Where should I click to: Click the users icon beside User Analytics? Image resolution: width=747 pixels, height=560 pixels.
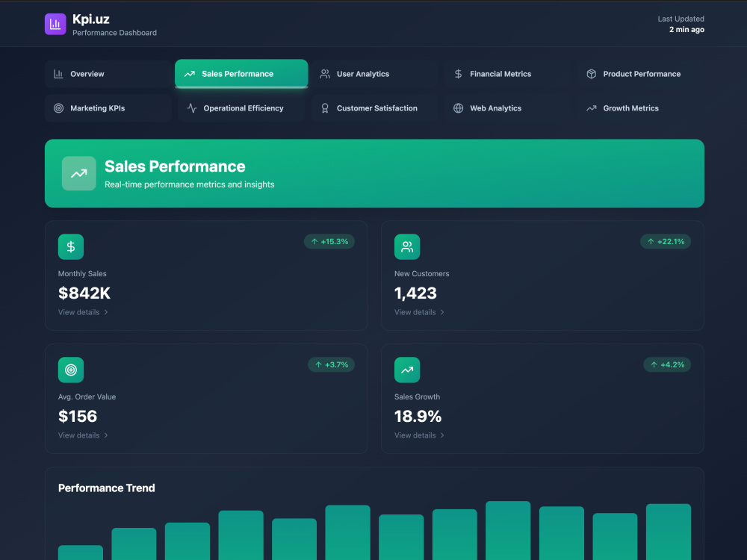click(x=325, y=74)
